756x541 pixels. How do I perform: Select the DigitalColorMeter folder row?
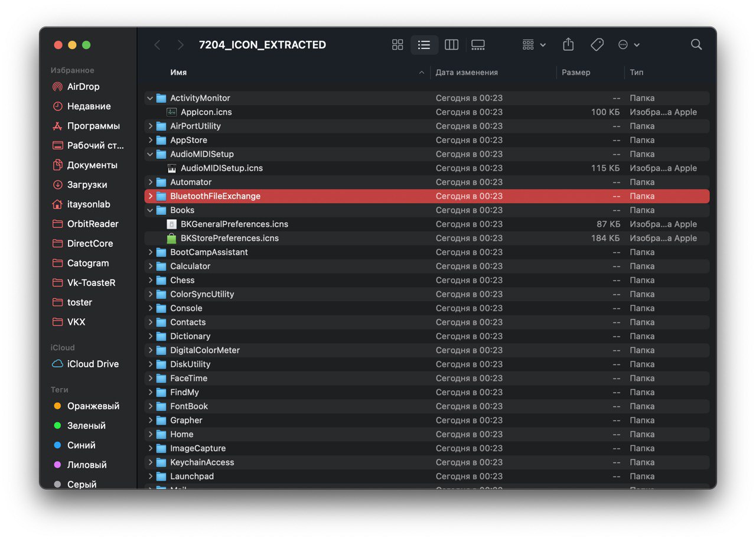point(427,350)
